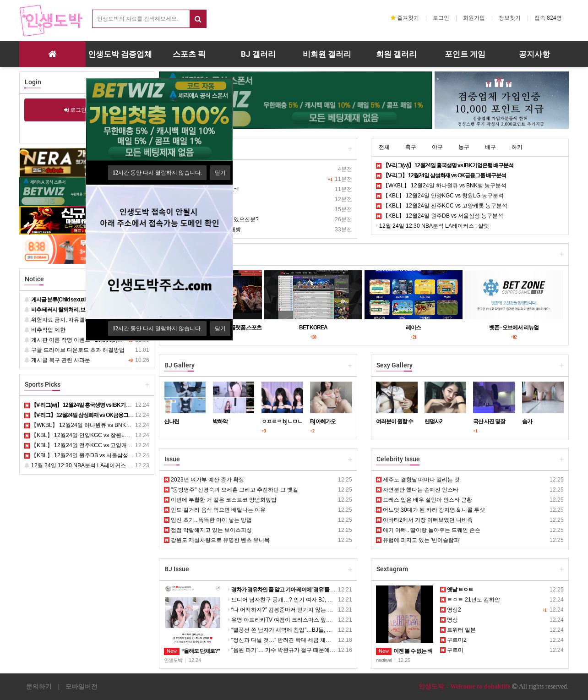Open 비추작업 제한 notice

click(x=48, y=330)
